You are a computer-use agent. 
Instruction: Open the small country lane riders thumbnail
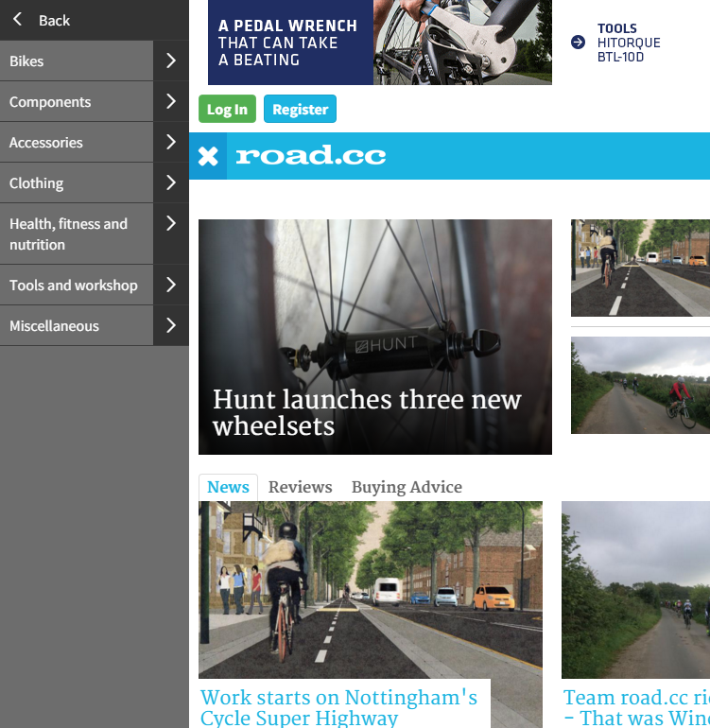[x=640, y=386]
